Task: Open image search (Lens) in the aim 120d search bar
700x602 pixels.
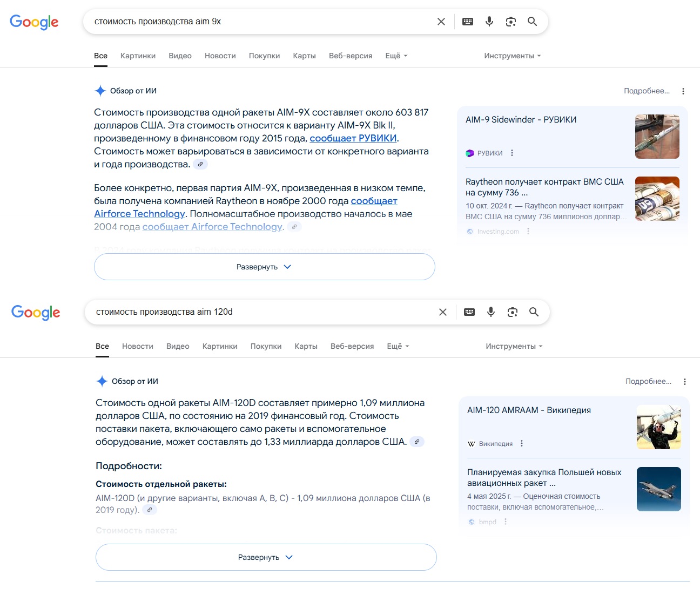Action: point(513,312)
